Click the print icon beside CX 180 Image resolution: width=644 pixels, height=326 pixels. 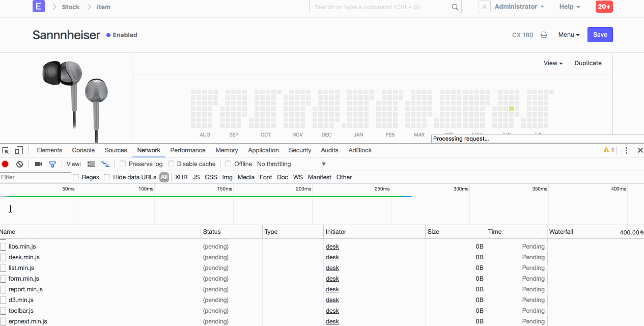(544, 35)
